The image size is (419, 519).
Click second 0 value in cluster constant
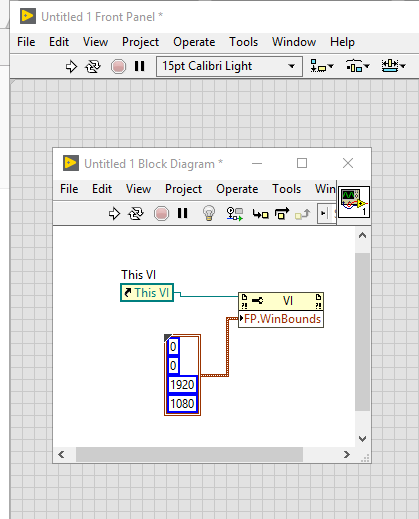click(x=173, y=366)
